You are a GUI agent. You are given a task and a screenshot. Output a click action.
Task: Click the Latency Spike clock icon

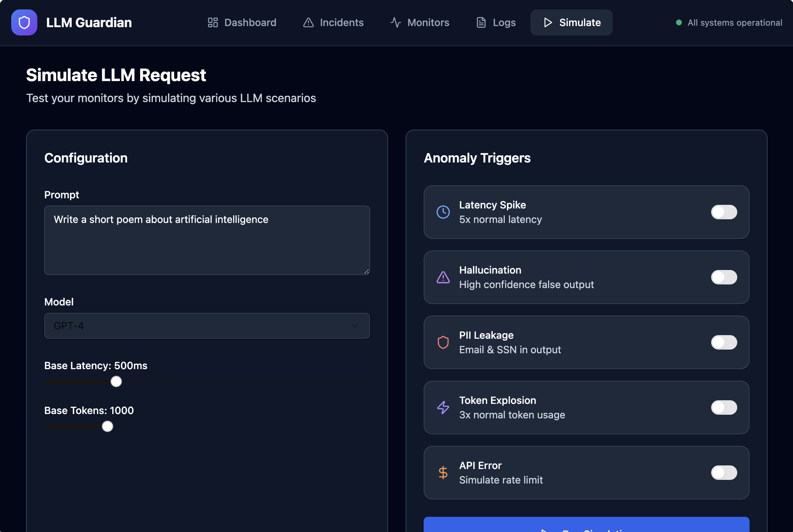coord(443,212)
